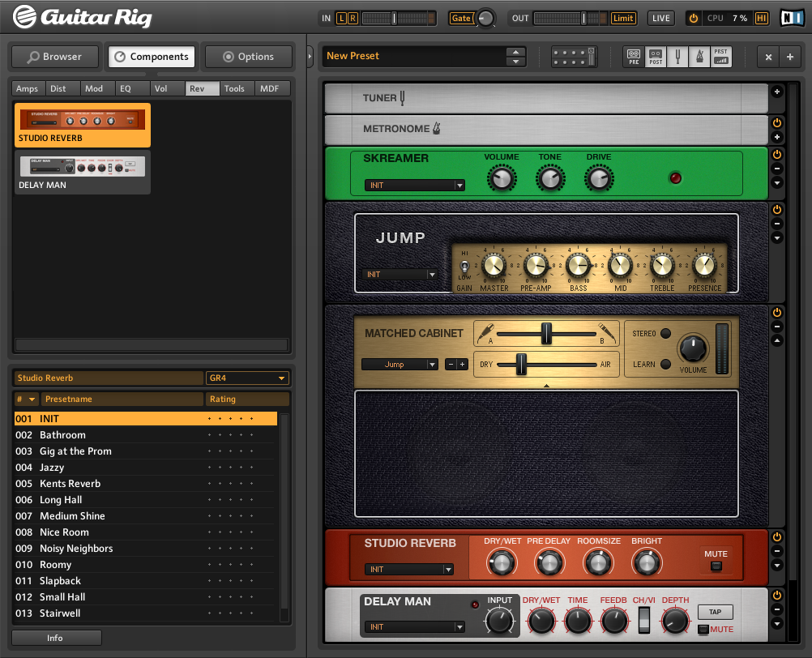812x658 pixels.
Task: Show the Tape Deck Post module
Action: tap(656, 57)
